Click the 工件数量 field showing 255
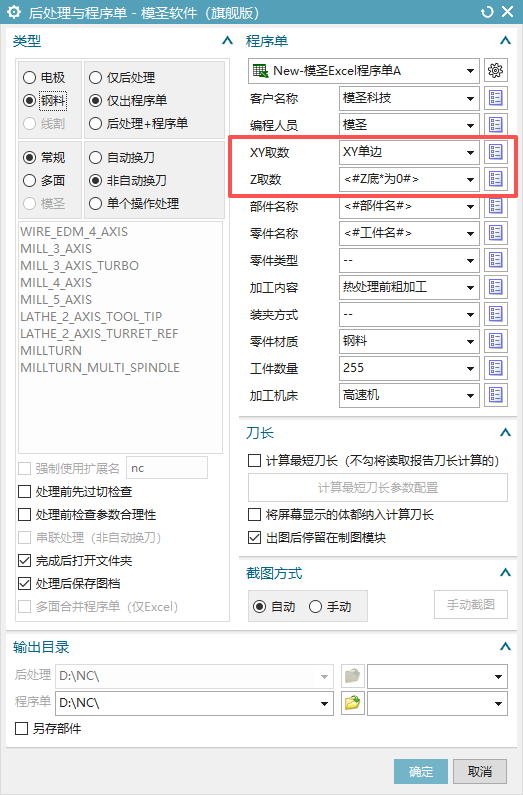 (409, 368)
